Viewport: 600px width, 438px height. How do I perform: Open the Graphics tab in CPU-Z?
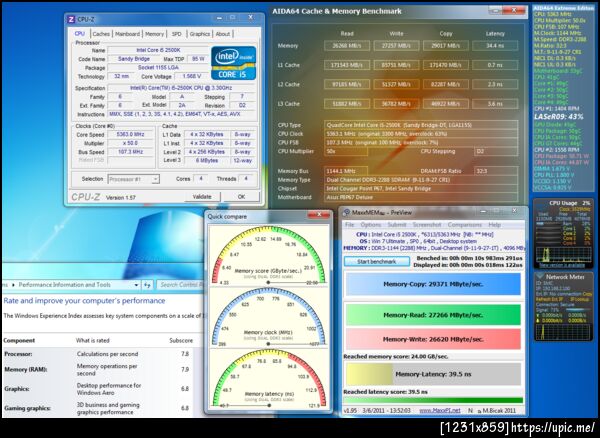[x=200, y=34]
